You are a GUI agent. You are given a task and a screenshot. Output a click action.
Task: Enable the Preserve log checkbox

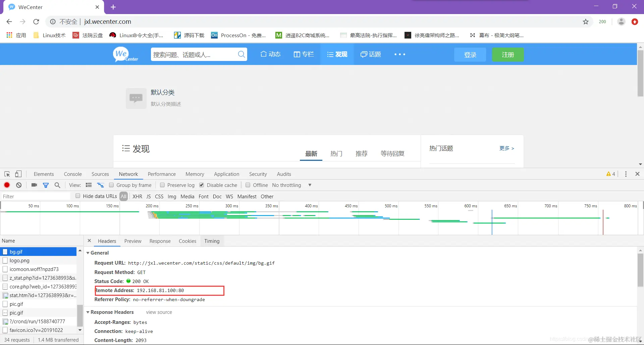point(162,185)
